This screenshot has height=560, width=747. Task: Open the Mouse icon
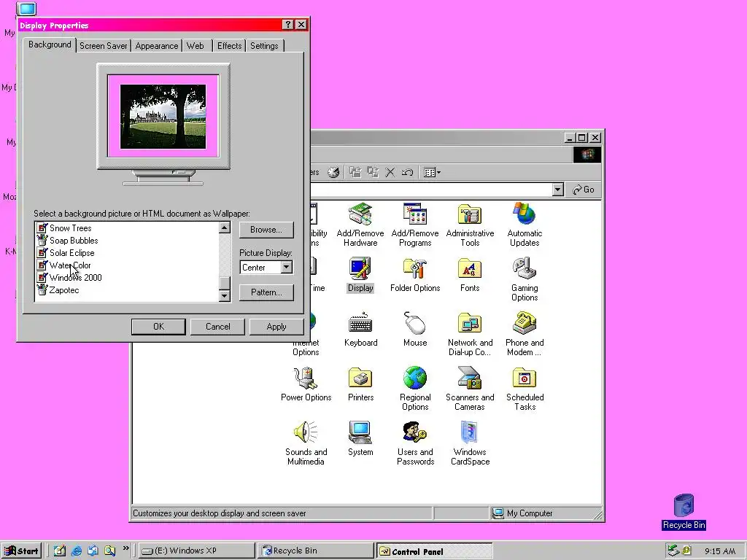[x=415, y=330]
